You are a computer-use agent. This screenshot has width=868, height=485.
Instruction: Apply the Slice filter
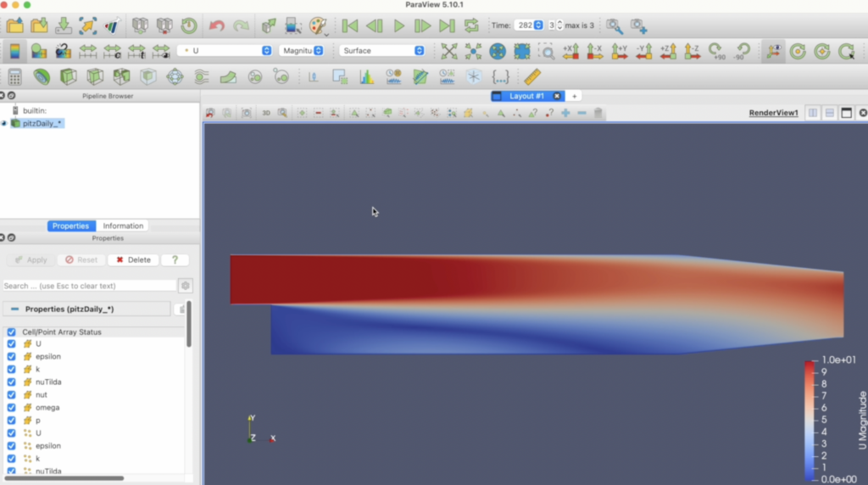point(95,77)
